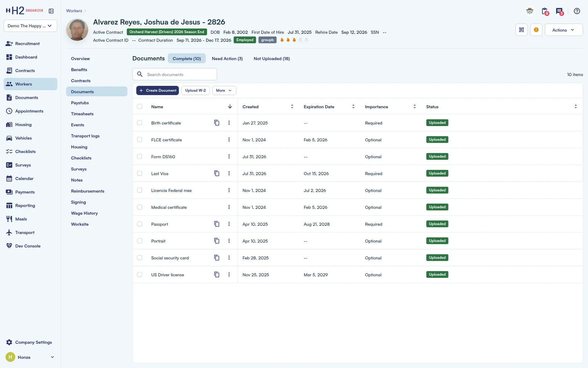The height and width of the screenshot is (368, 588).
Task: Open Vehicles in main sidebar
Action: click(x=31, y=138)
